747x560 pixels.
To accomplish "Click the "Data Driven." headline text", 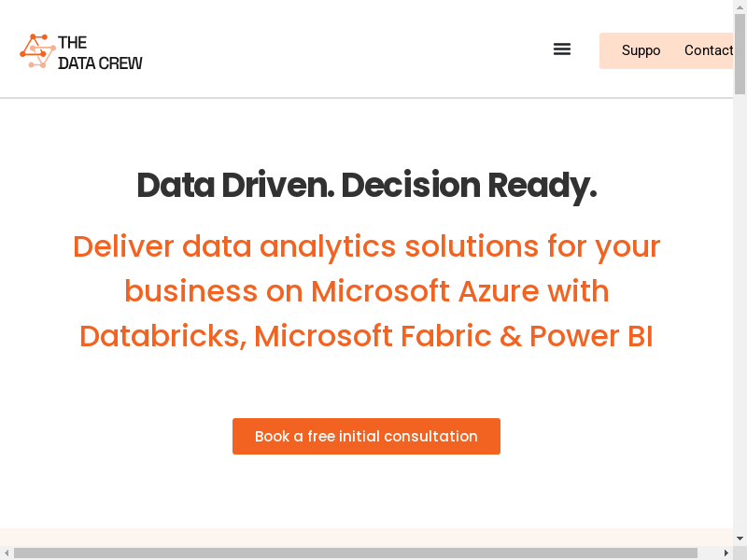I will click(234, 186).
